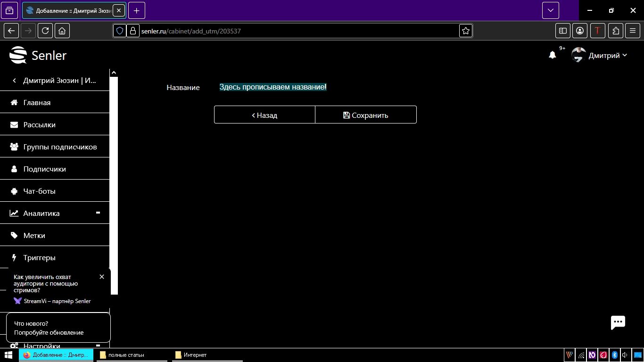Open the support chat widget
This screenshot has height=362, width=644.
(618, 322)
